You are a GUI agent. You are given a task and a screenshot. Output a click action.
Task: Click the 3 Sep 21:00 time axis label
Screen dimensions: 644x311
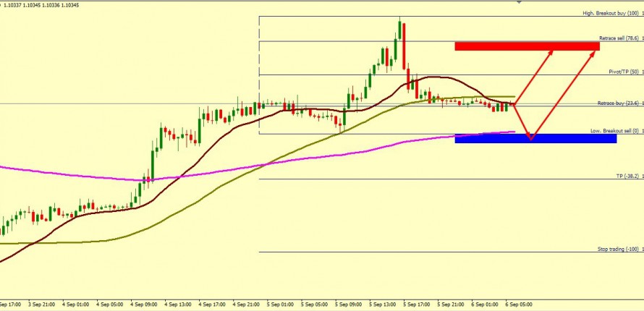point(41,304)
